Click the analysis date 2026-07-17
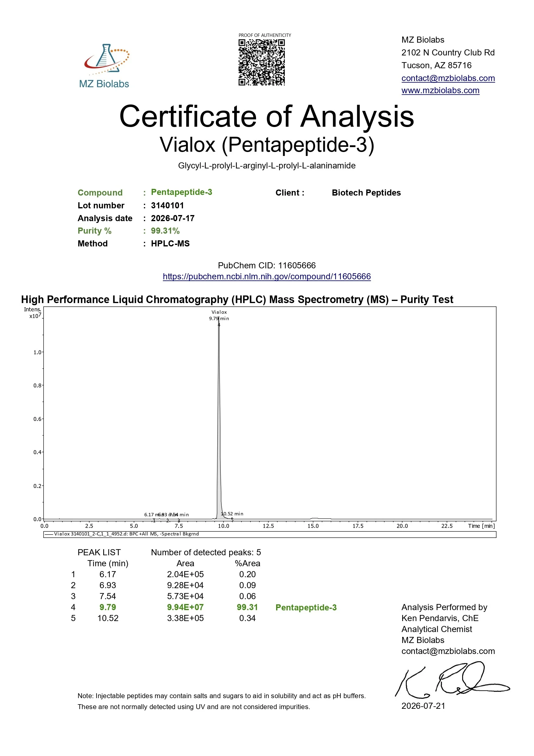Image resolution: width=534 pixels, height=756 pixels. click(173, 218)
